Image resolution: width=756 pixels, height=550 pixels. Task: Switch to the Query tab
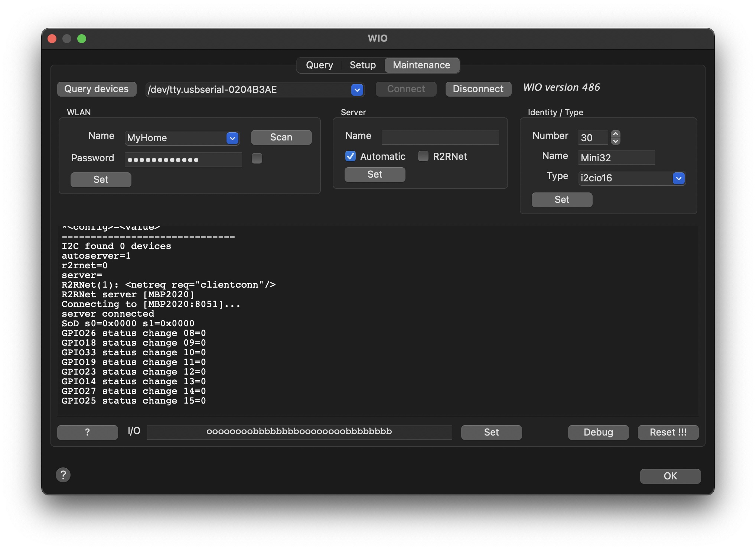tap(319, 65)
